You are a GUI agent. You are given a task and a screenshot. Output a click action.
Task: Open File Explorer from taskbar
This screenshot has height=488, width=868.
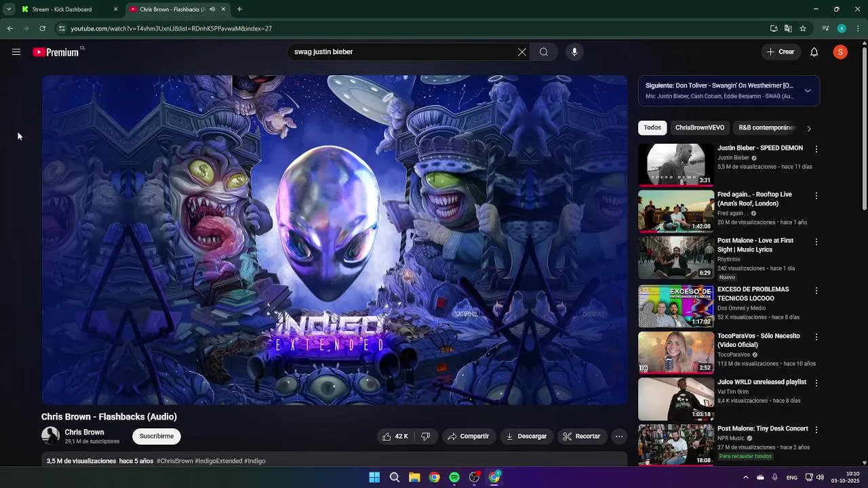[x=414, y=478]
